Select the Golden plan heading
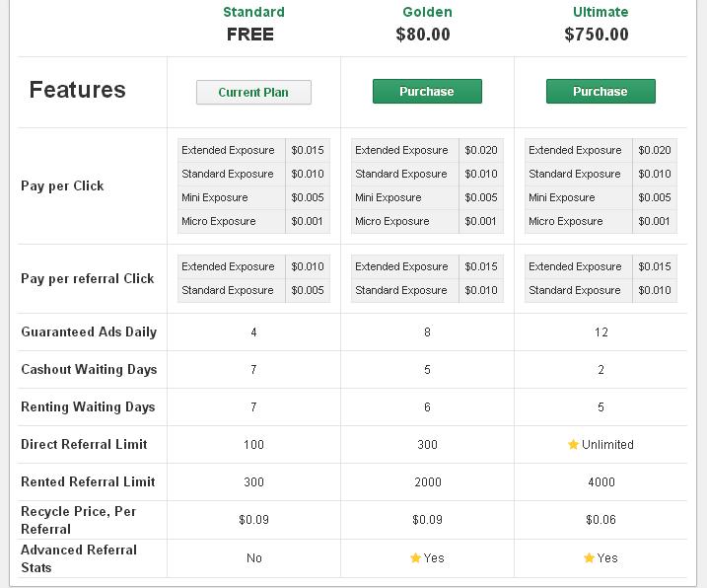The image size is (707, 588). (427, 12)
